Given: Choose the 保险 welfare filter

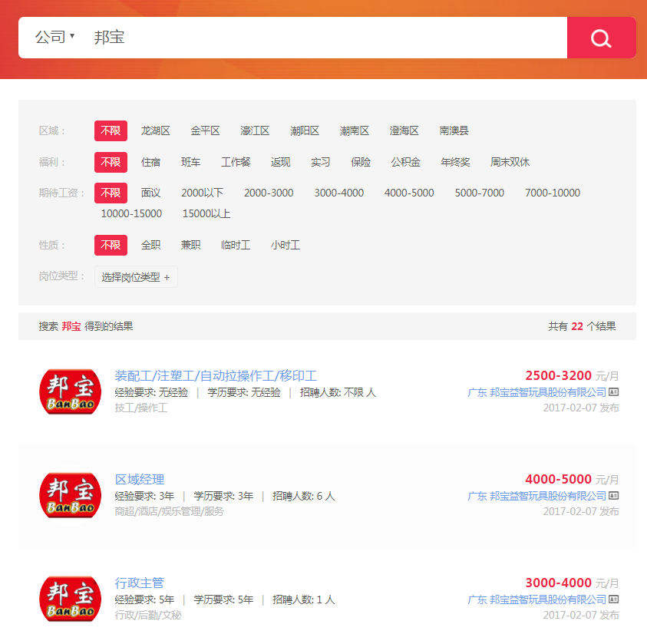Looking at the screenshot, I should coord(361,162).
